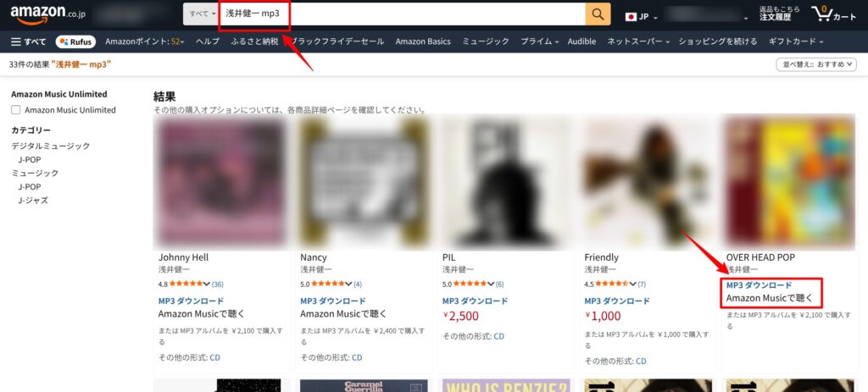Open the hamburger すべて menu
Image resolution: width=868 pixels, height=392 pixels.
[x=29, y=41]
